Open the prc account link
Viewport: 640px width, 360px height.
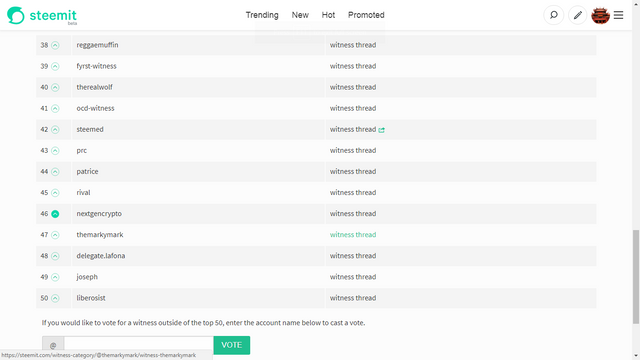(82, 150)
